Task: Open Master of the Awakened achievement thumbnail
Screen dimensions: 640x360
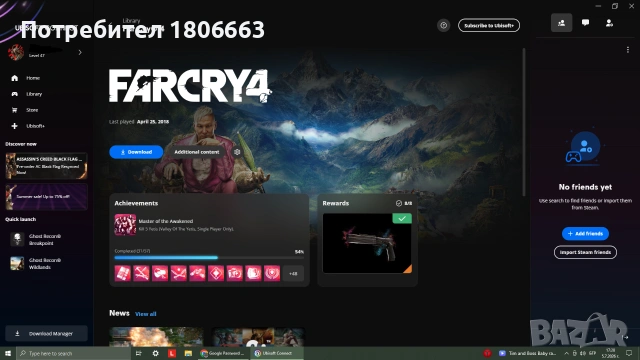Action: [125, 224]
